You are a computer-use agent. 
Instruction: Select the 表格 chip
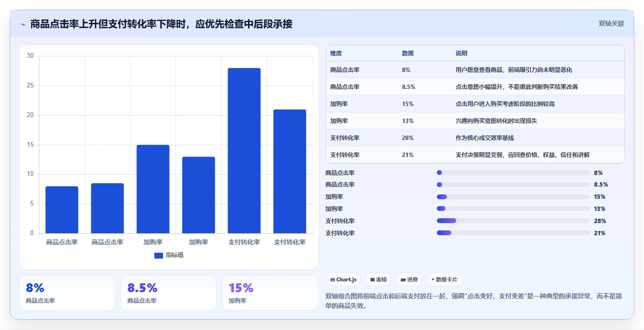click(378, 279)
